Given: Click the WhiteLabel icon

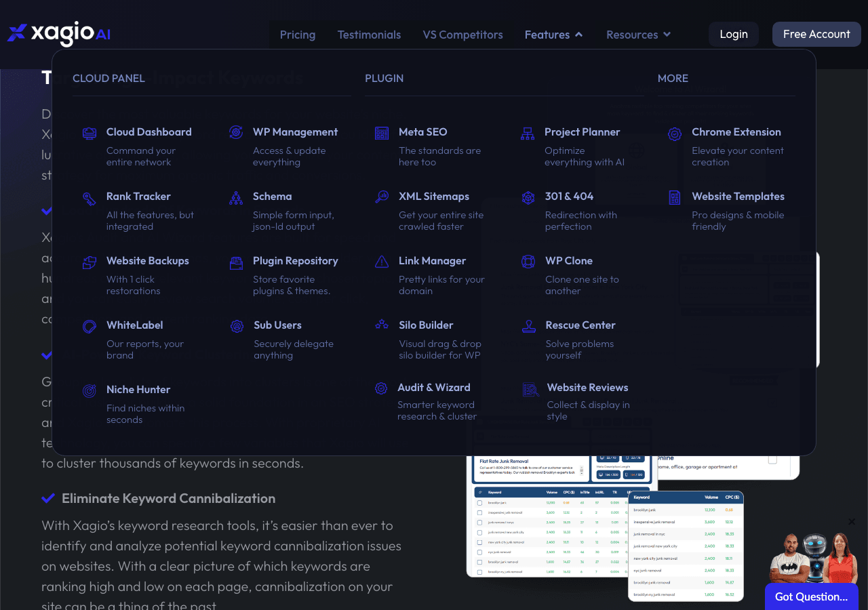Looking at the screenshot, I should coord(90,327).
